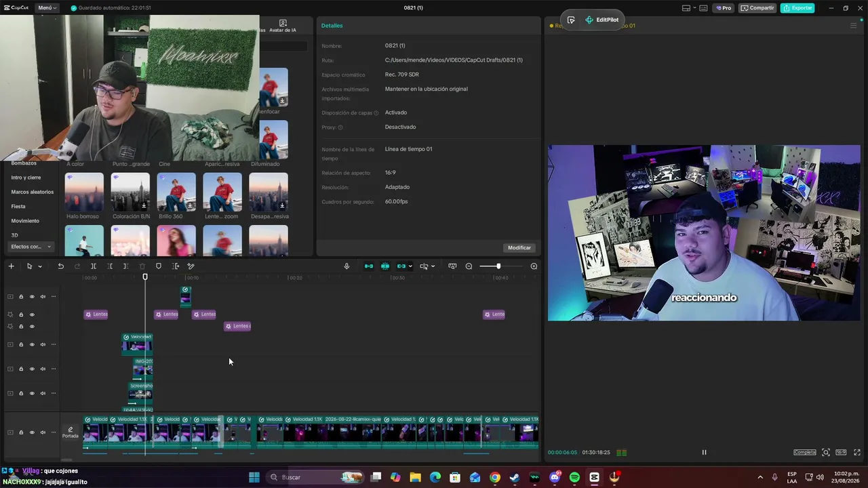Click the Compartir button

(757, 8)
